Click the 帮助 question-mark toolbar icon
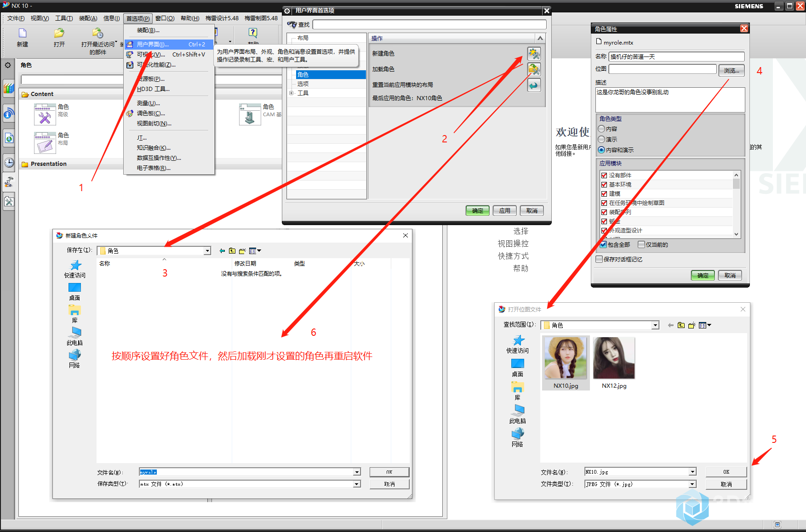Screen dimensions: 806x532 [253, 33]
